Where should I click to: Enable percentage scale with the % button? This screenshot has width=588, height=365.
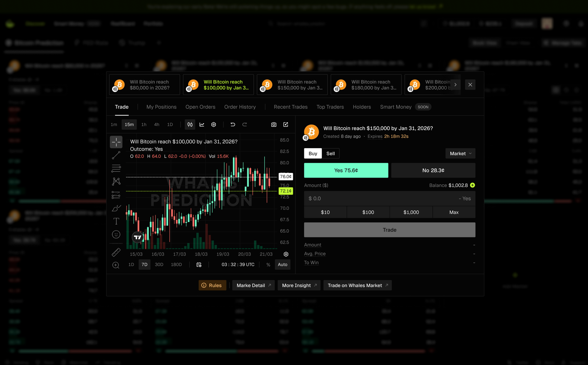click(x=268, y=264)
